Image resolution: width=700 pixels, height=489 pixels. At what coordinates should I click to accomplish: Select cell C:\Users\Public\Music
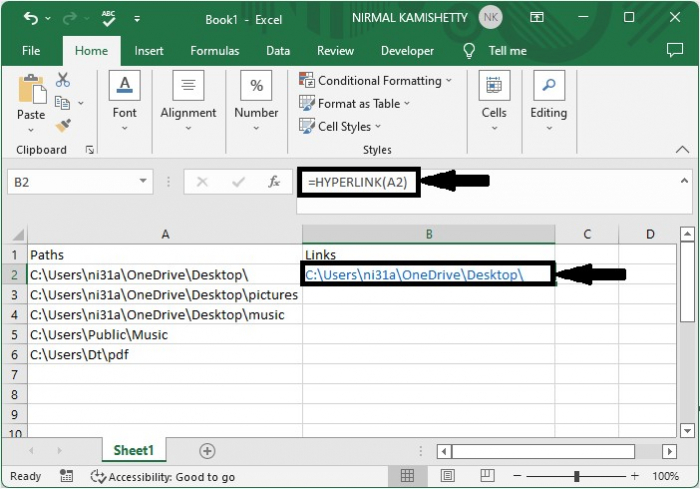tap(165, 334)
